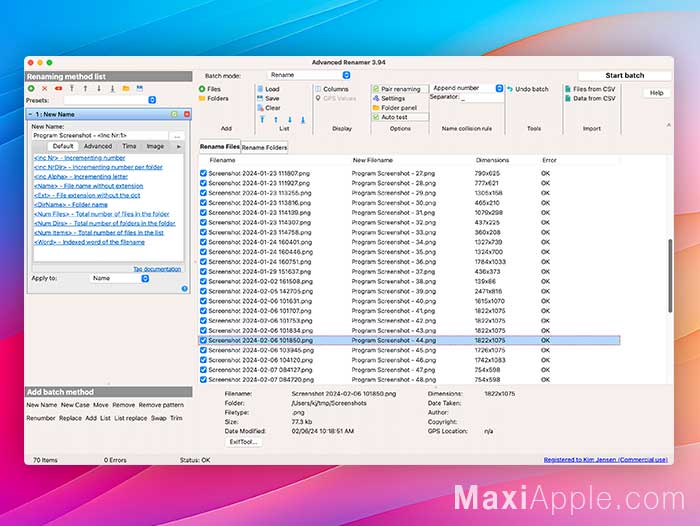Toggle Auto test option

(x=400, y=117)
